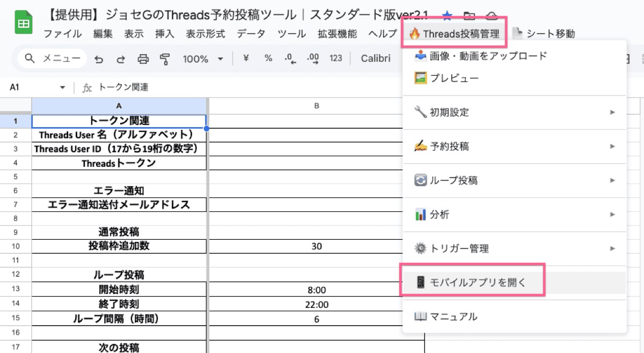Select row 10 header

(x=16, y=246)
